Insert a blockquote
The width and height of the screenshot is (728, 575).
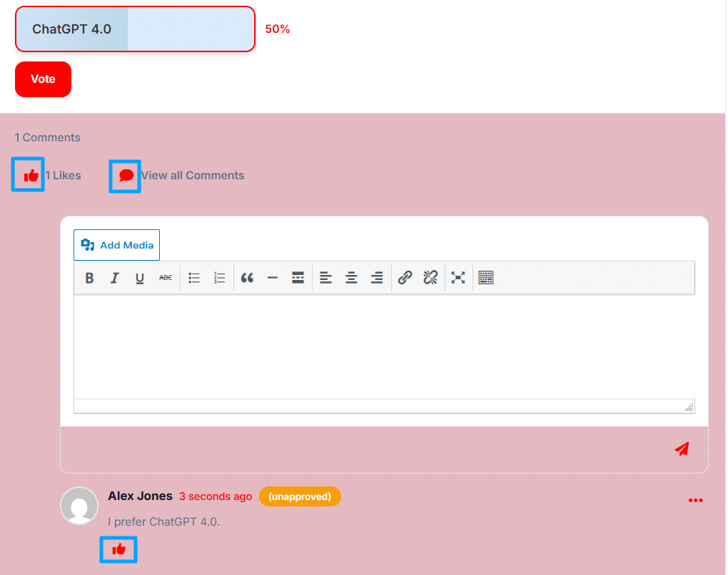tap(247, 278)
